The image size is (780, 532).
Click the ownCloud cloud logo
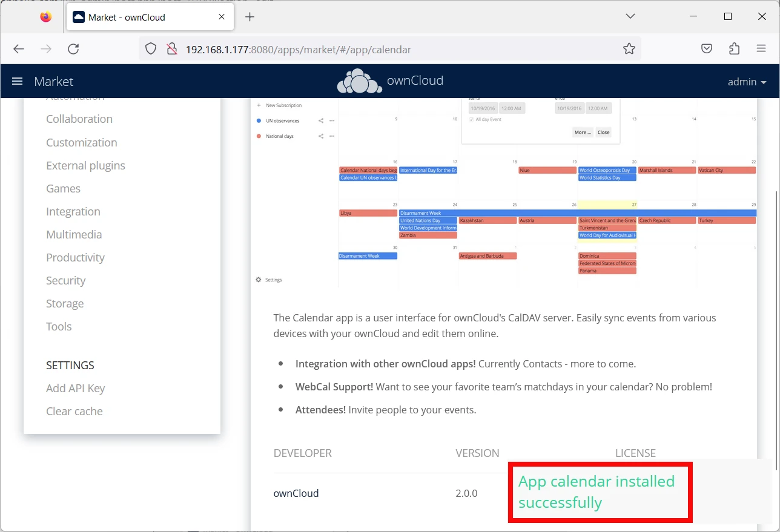pyautogui.click(x=360, y=81)
